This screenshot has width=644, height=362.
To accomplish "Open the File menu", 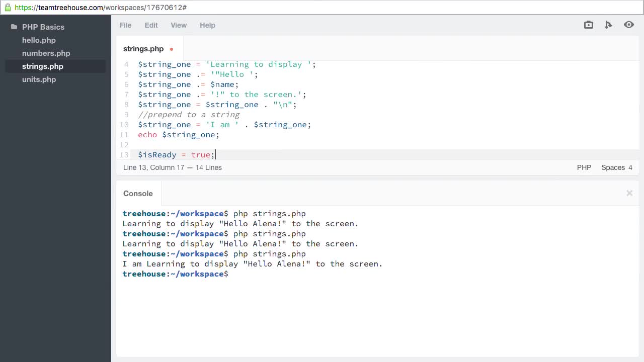I will click(125, 25).
